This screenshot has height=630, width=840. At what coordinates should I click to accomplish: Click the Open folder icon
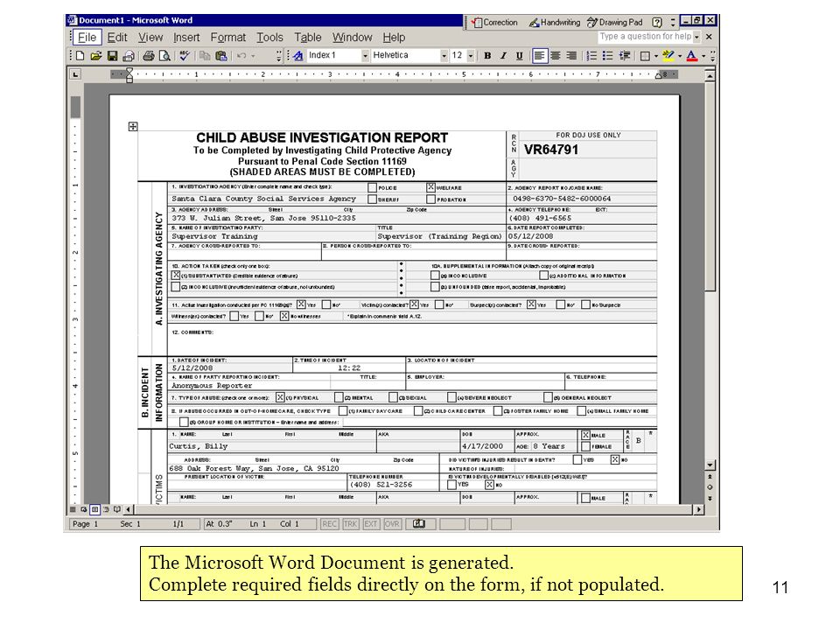[96, 56]
